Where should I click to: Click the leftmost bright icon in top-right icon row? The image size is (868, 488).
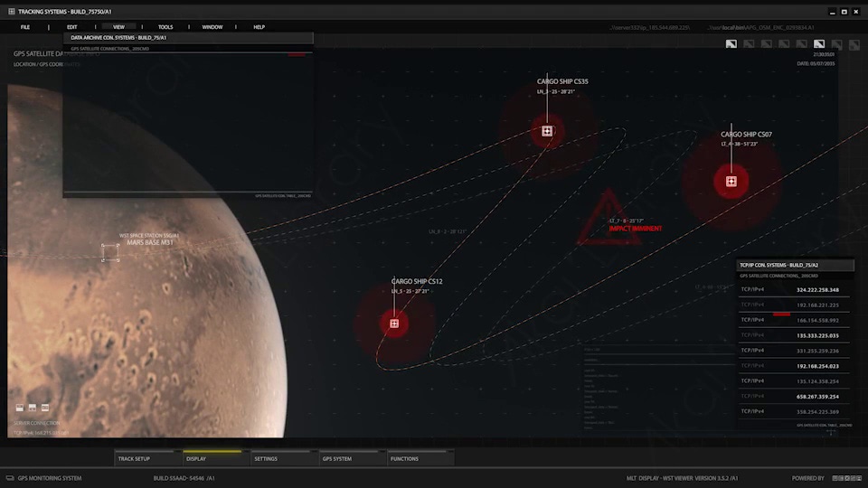[731, 43]
